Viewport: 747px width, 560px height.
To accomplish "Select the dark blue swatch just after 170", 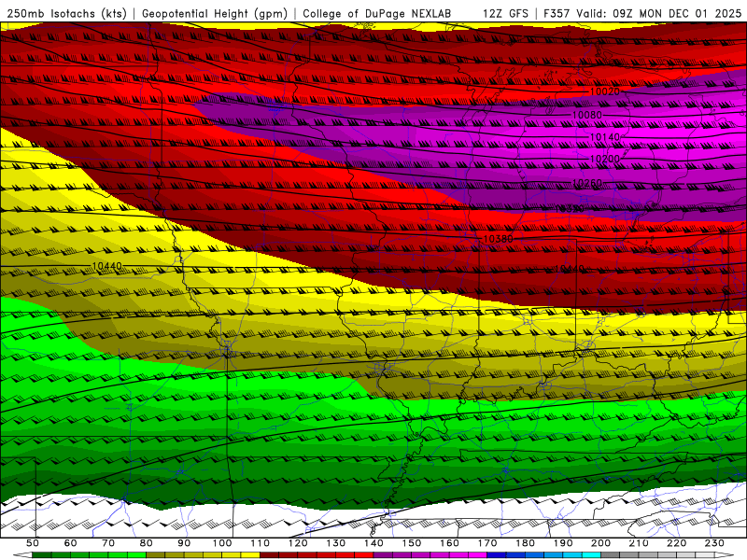I will pyautogui.click(x=497, y=555).
